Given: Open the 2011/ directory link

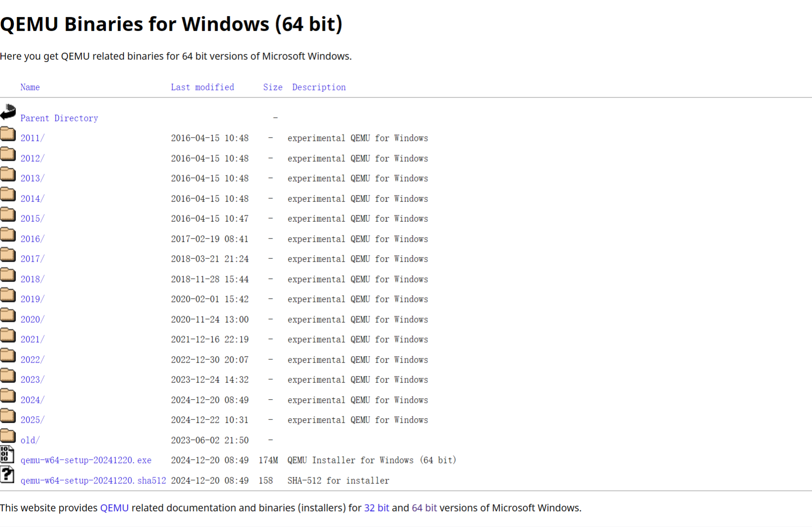Looking at the screenshot, I should tap(32, 138).
